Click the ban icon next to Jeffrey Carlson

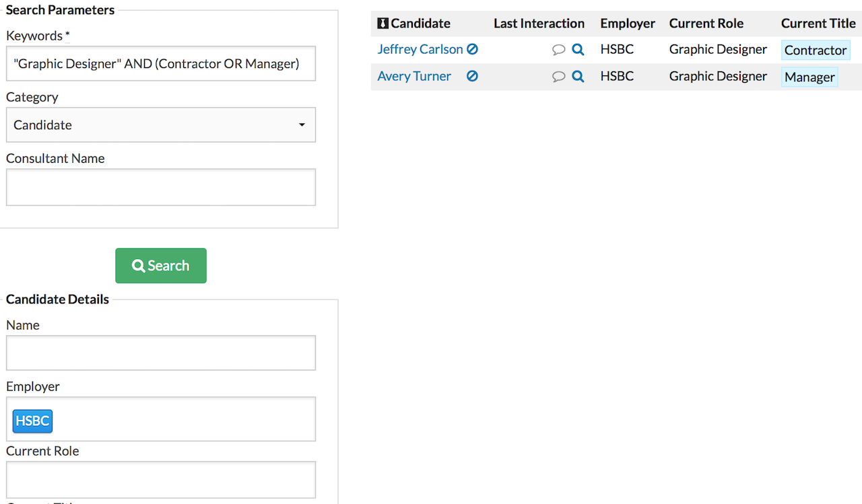[x=473, y=49]
